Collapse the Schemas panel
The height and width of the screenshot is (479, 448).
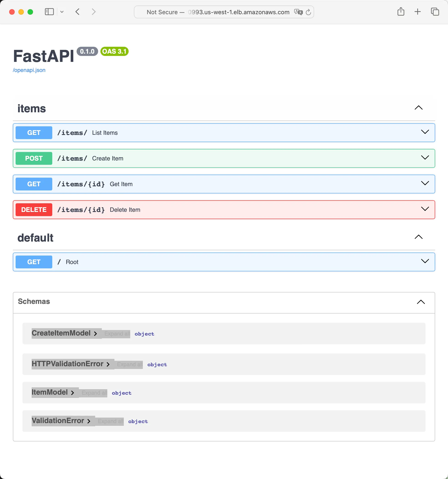click(421, 302)
